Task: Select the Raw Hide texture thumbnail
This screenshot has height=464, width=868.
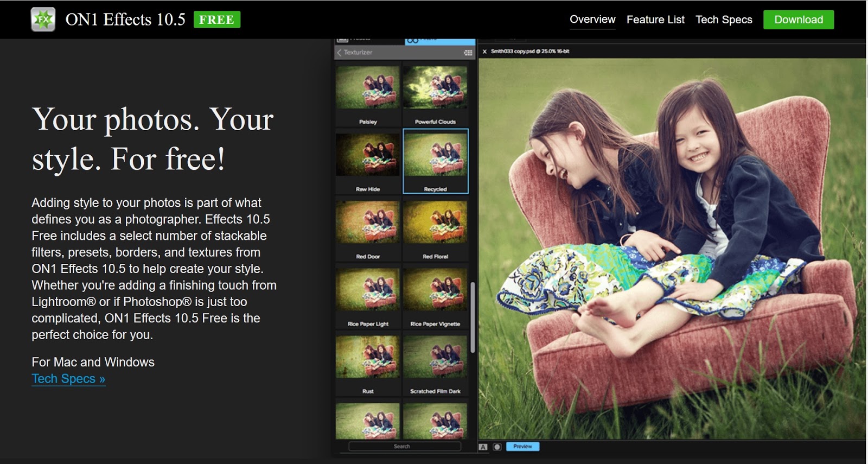Action: tap(368, 155)
